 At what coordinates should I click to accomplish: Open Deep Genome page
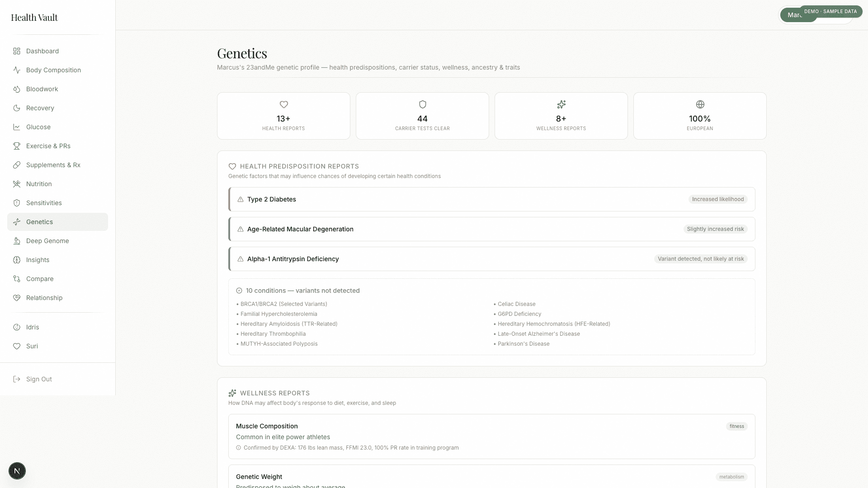tap(57, 241)
